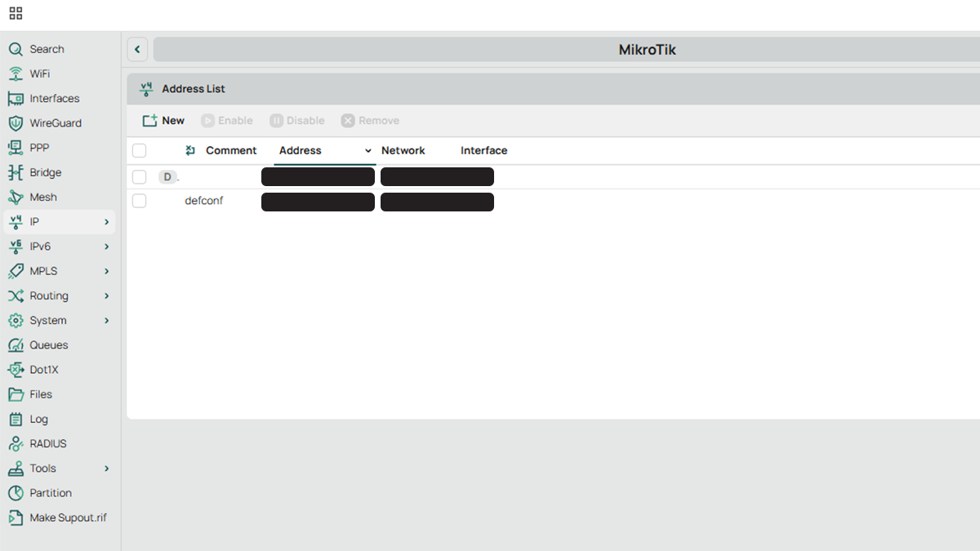This screenshot has width=980, height=551.
Task: Open the router Log icon
Action: point(16,419)
